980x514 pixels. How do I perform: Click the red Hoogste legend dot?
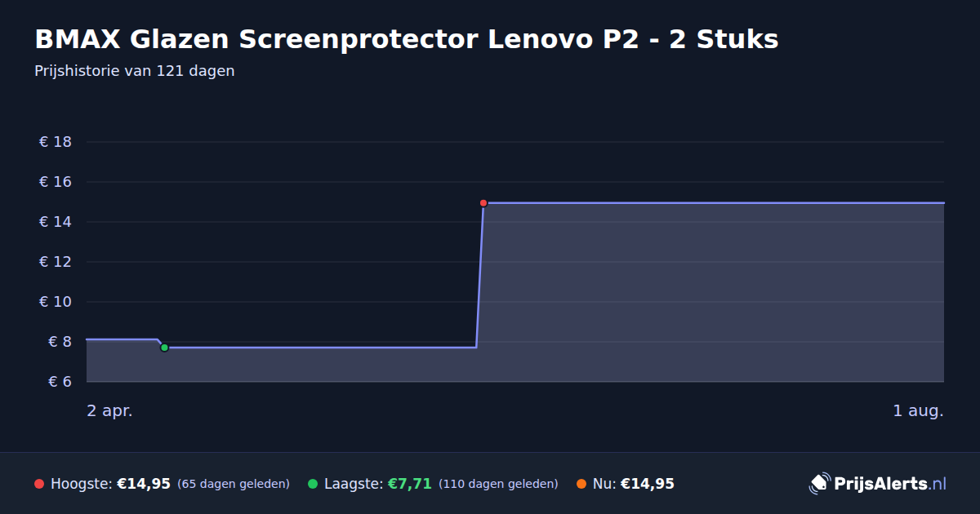tap(39, 484)
